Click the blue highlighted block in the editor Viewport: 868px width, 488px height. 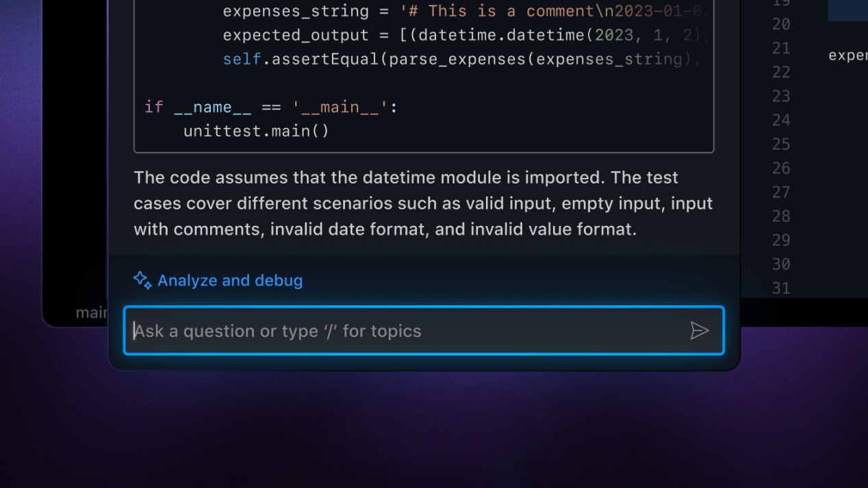click(847, 10)
